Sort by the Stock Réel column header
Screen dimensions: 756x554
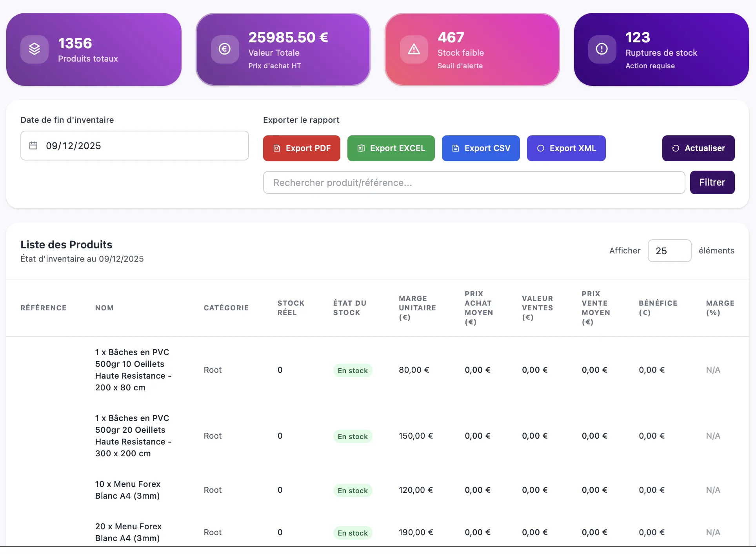coord(291,308)
